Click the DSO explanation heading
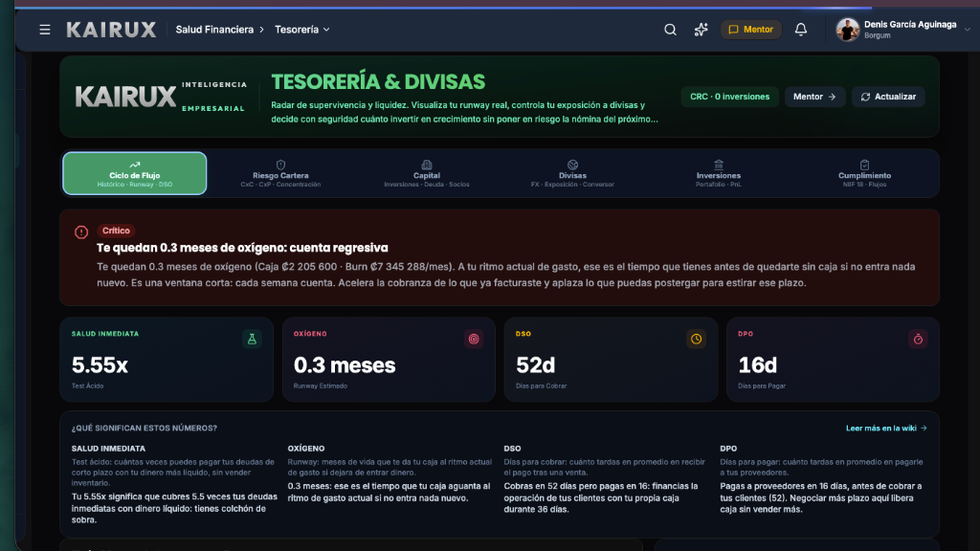Viewport: 980px width, 551px height. pyautogui.click(x=512, y=449)
